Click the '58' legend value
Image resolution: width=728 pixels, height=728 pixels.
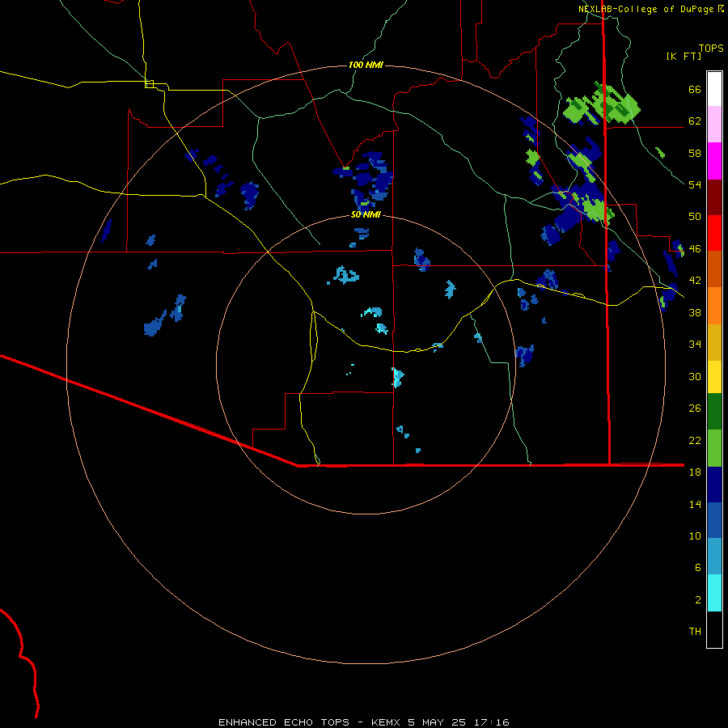coord(695,153)
